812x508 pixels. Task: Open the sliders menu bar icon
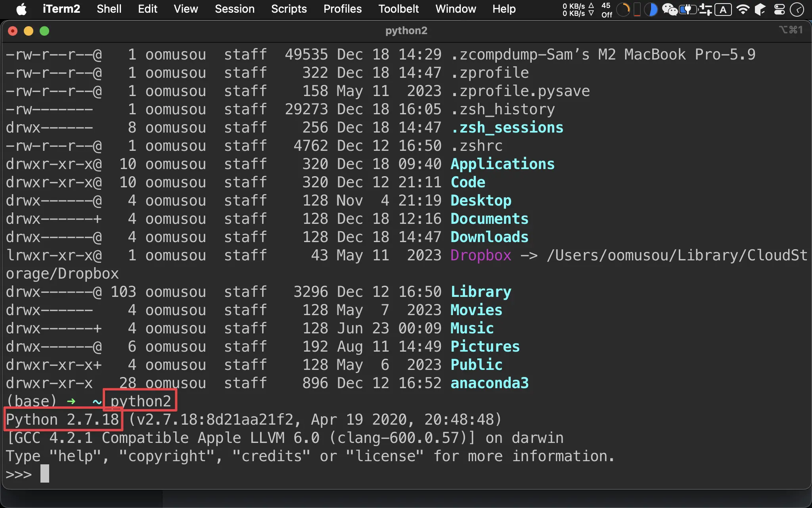pyautogui.click(x=705, y=10)
